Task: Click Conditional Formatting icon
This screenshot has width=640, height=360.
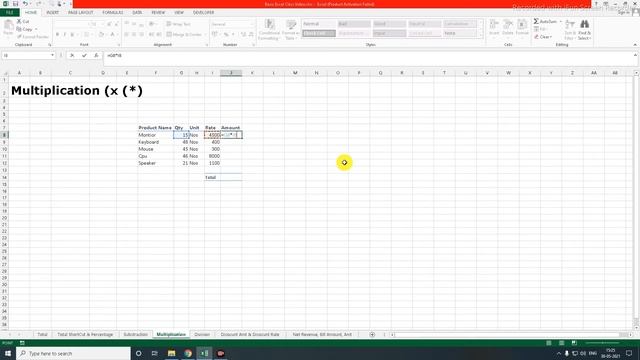Action: click(269, 25)
